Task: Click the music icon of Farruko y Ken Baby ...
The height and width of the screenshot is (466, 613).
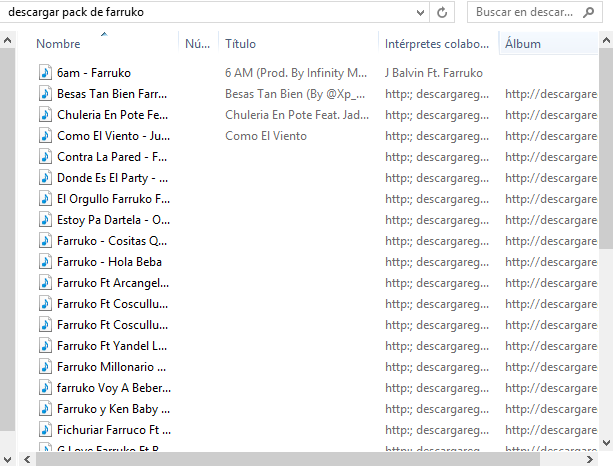Action: click(45, 409)
